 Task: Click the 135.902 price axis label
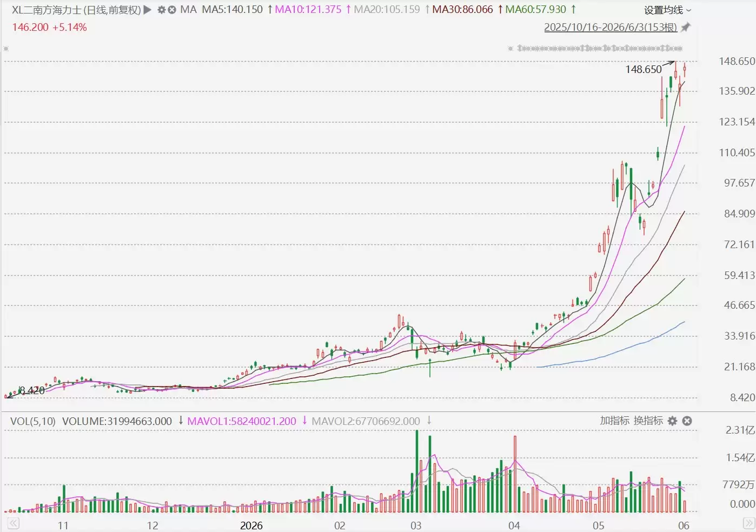[x=737, y=91]
